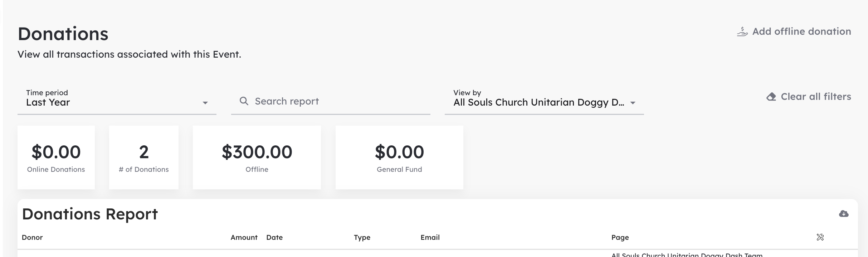
Task: Sort by the Type column header
Action: [x=362, y=237]
